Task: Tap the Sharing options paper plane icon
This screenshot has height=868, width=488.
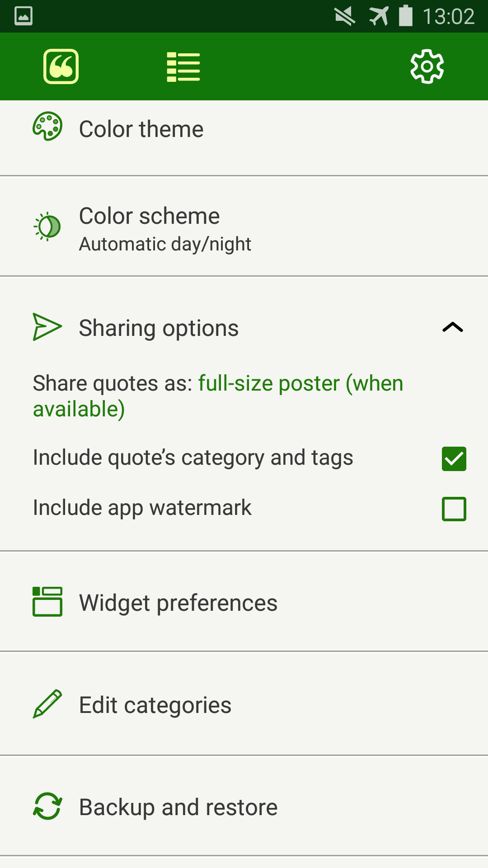Action: point(47,327)
